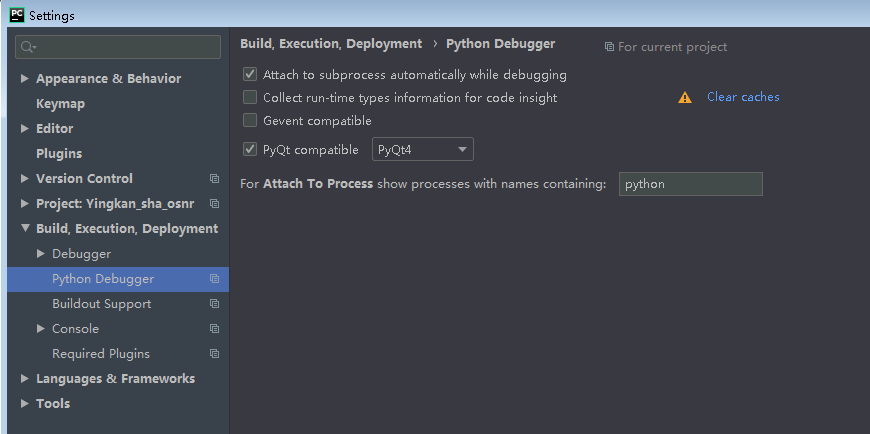Click project-scope icon next to Console
Screen dimensions: 870x434
[x=214, y=329]
